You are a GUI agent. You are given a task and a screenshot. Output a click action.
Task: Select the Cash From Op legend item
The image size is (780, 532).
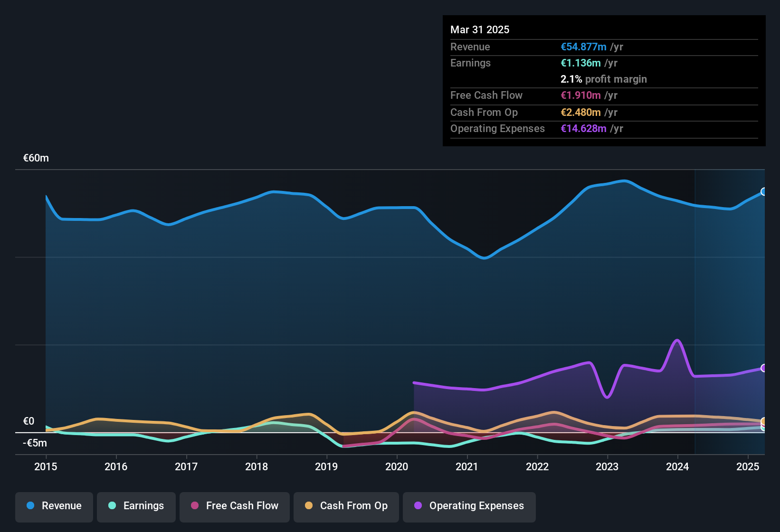(346, 506)
